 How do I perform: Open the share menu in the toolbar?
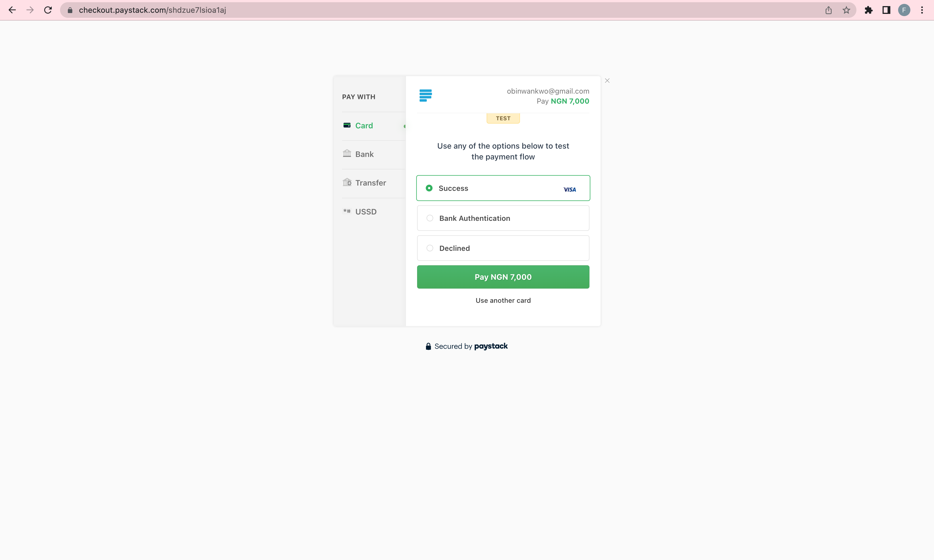[x=829, y=10]
